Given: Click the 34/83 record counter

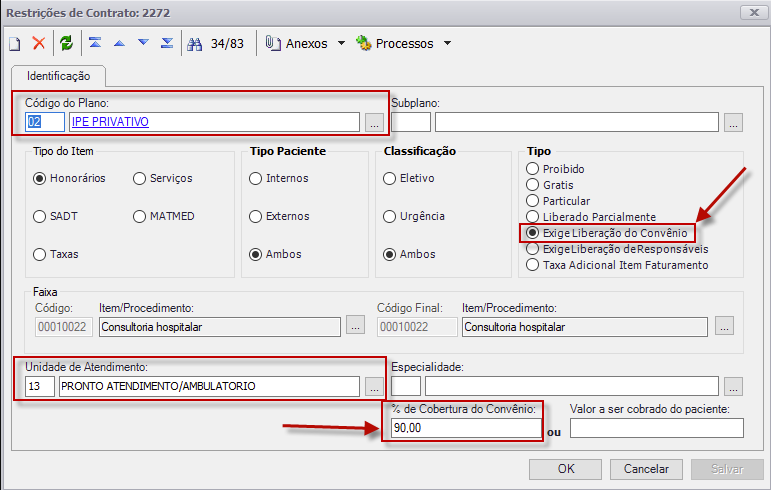Looking at the screenshot, I should [x=227, y=44].
